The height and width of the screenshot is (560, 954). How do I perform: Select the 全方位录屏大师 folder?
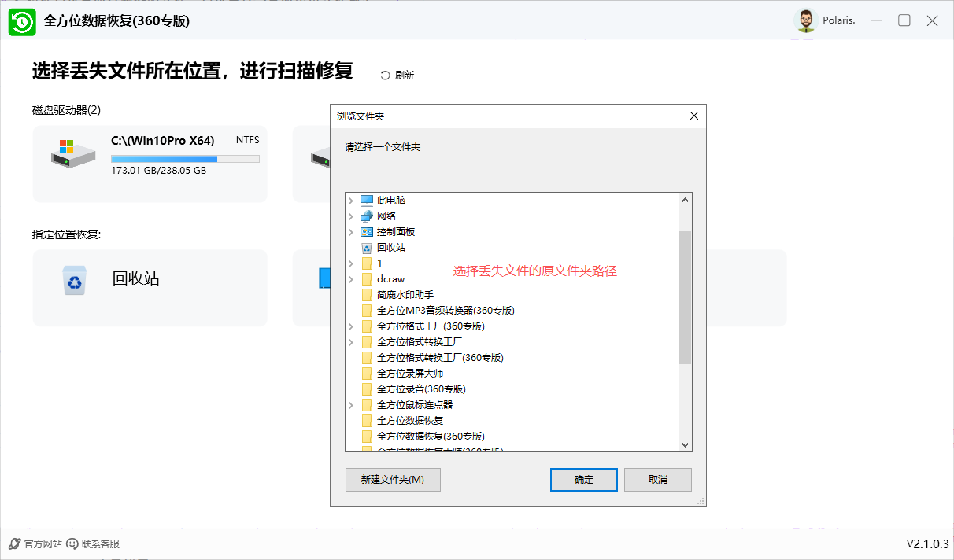point(409,374)
